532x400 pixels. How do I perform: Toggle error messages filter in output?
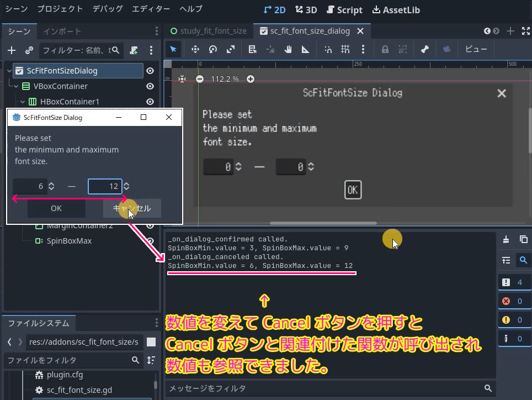(514, 301)
